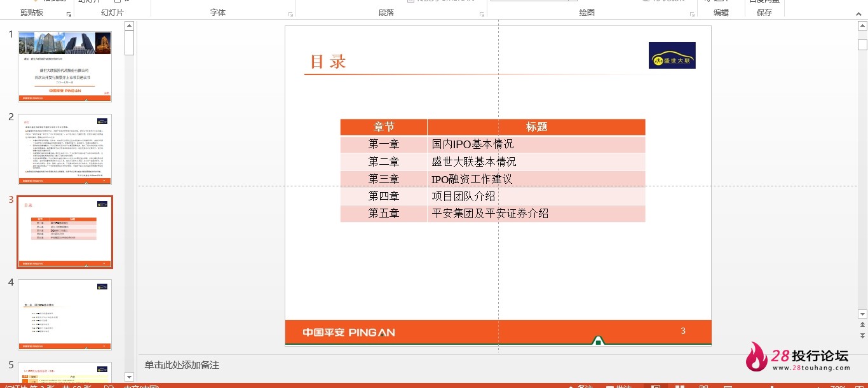Click the 第五章 table cell
868x388 pixels.
[x=384, y=213]
